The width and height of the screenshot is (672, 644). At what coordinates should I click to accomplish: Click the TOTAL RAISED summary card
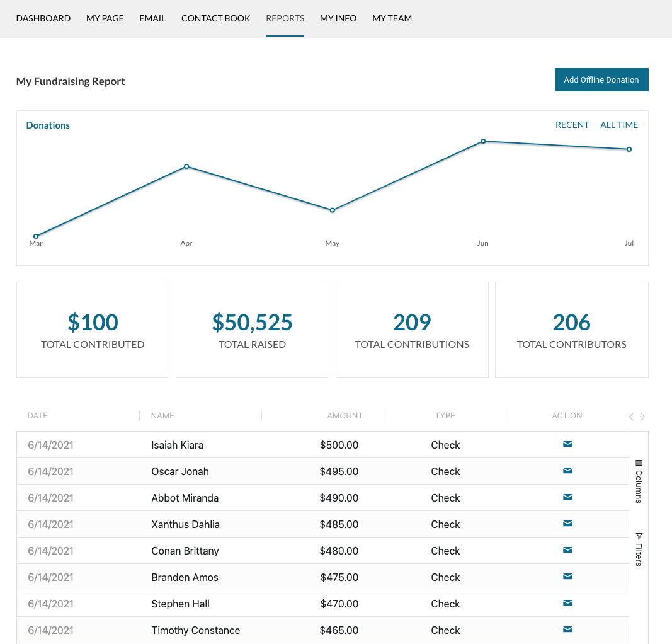click(x=252, y=330)
